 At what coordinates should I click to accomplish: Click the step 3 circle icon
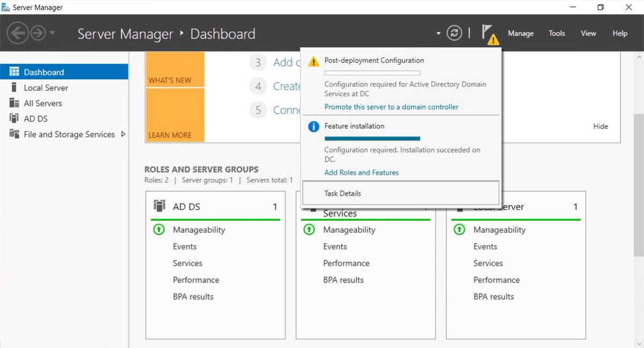click(258, 62)
